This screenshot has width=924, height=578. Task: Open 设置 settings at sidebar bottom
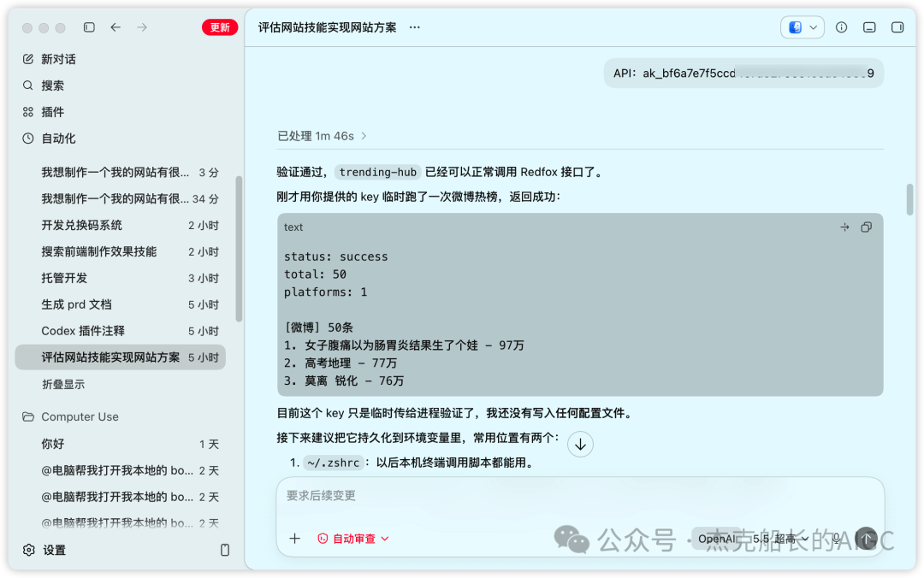click(x=54, y=550)
